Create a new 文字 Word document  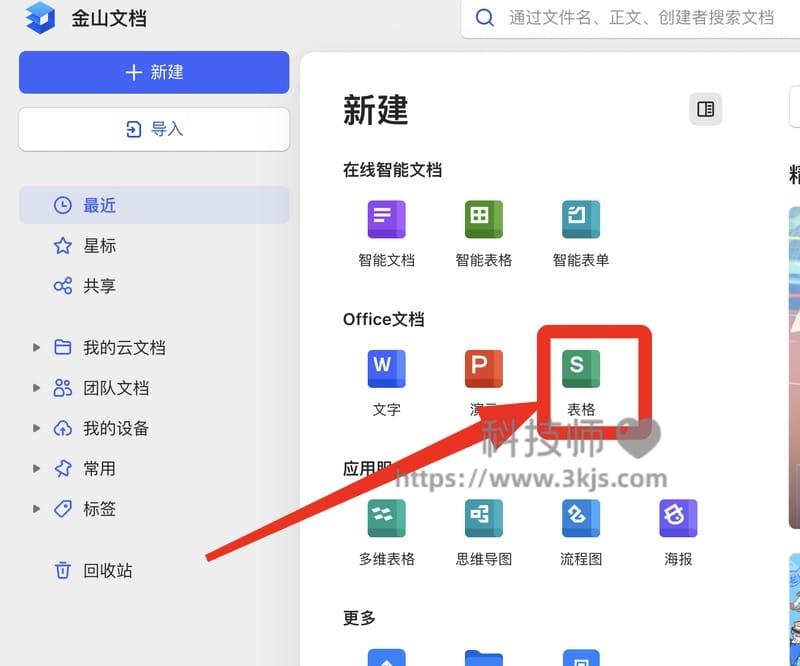386,383
